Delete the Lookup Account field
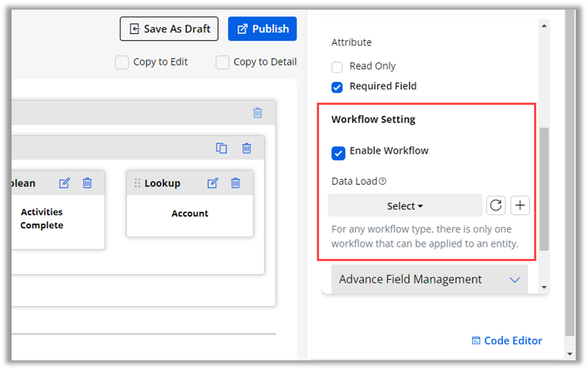Screen dimensions: 588x370 coord(235,183)
